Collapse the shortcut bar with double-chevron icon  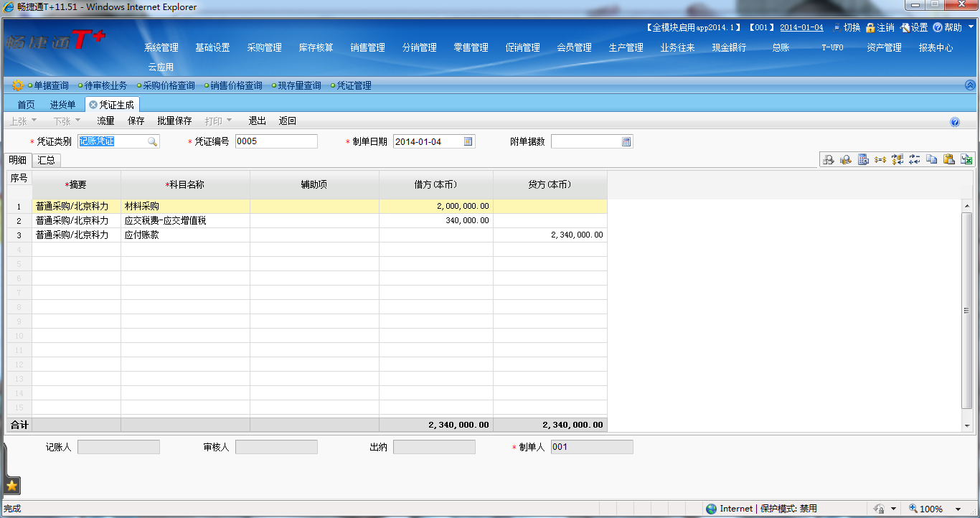point(971,85)
